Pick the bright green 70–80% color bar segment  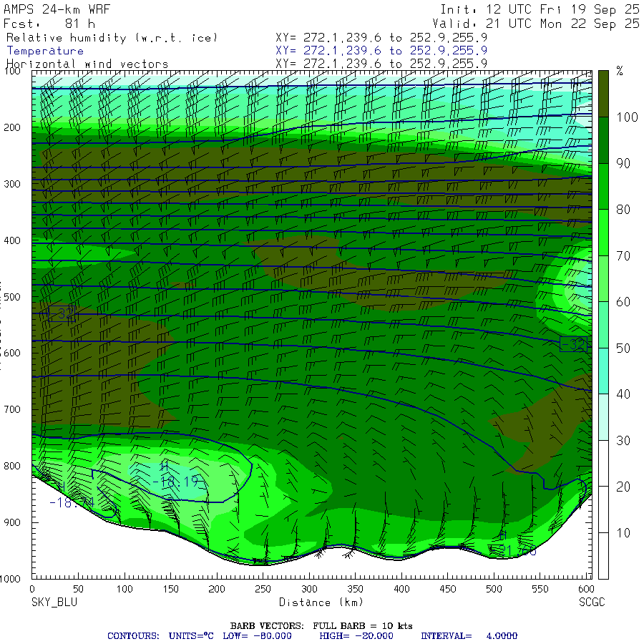[603, 233]
